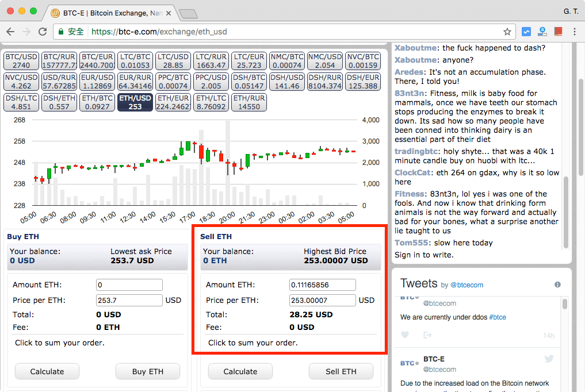
Task: Open the Twitter widget info icon
Action: pyautogui.click(x=557, y=285)
